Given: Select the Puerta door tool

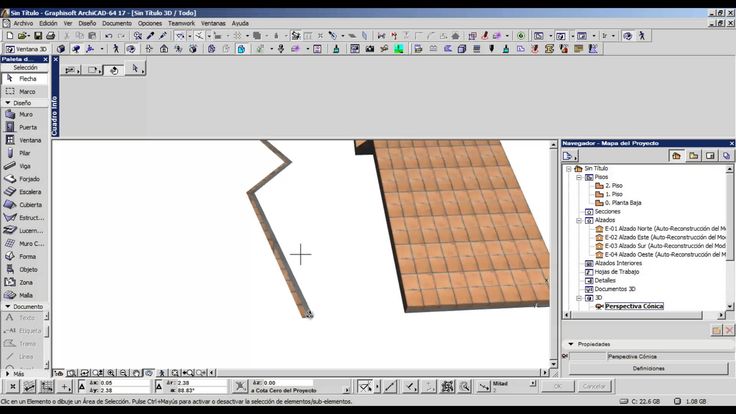Looking at the screenshot, I should [x=25, y=127].
